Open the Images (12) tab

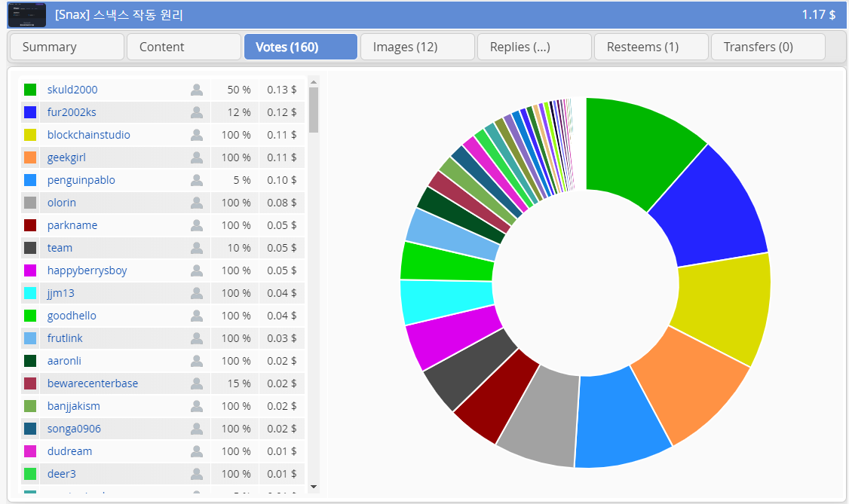(417, 47)
